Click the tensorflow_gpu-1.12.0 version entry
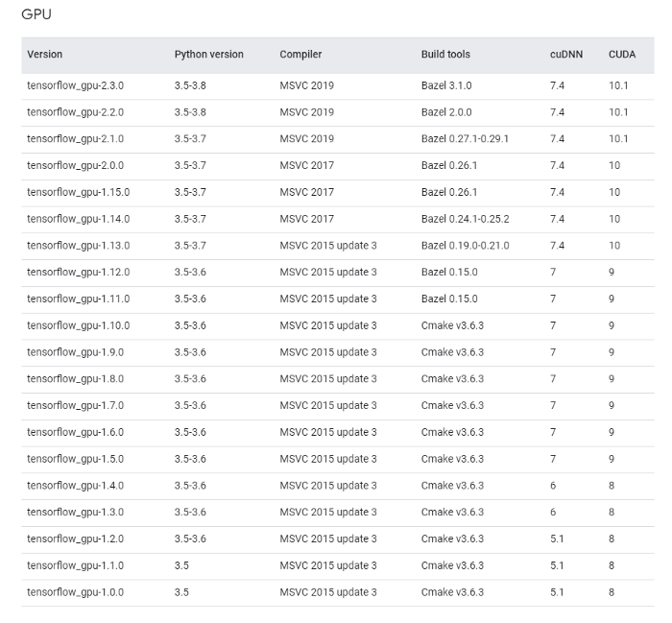This screenshot has height=623, width=672. coord(78,273)
